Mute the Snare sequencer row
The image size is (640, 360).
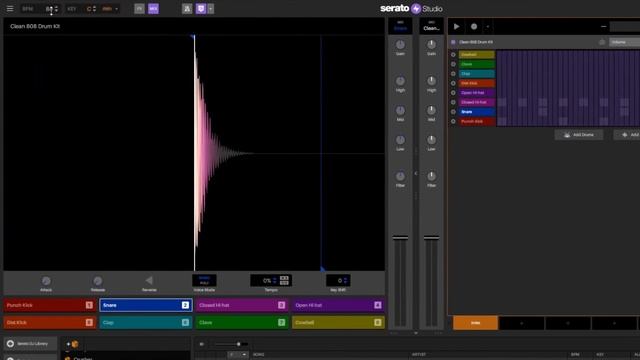[453, 112]
